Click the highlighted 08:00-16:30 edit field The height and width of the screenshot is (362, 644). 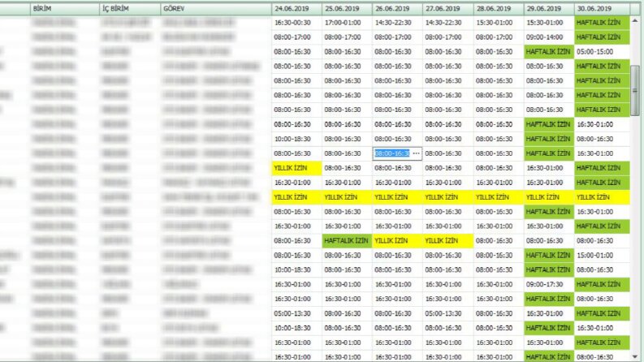pos(392,153)
